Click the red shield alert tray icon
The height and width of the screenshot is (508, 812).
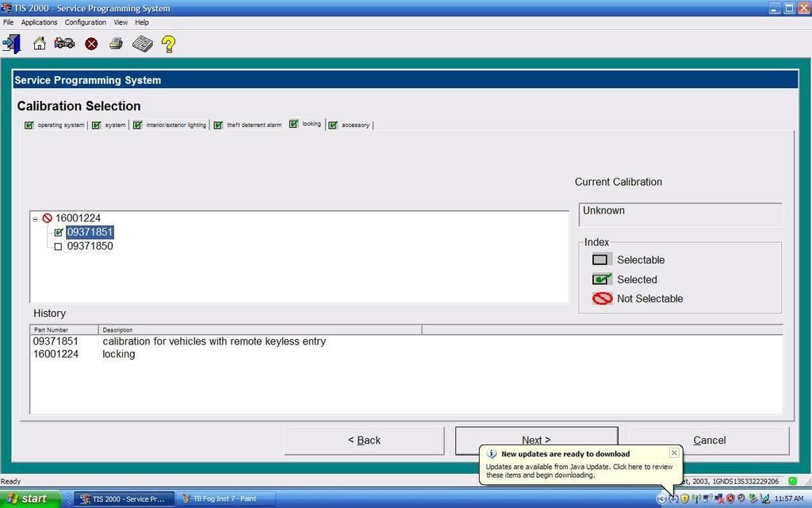click(x=730, y=498)
